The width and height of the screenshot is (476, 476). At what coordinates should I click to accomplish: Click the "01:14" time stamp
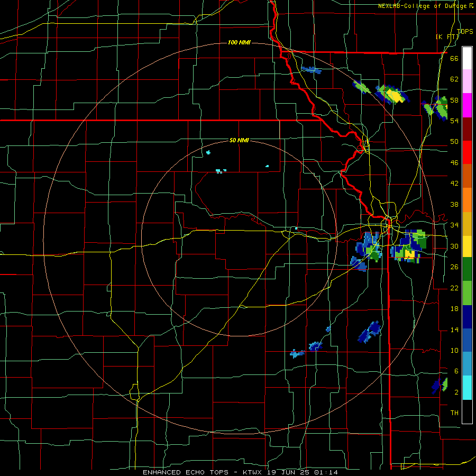coord(326,472)
